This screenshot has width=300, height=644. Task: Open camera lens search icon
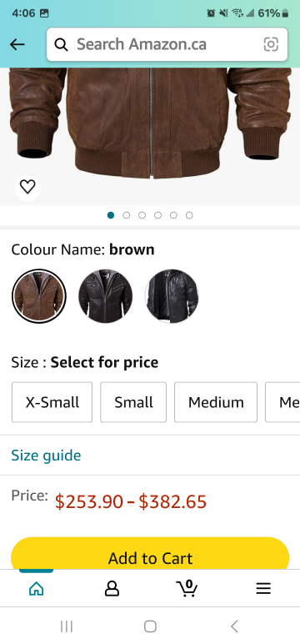tap(271, 44)
